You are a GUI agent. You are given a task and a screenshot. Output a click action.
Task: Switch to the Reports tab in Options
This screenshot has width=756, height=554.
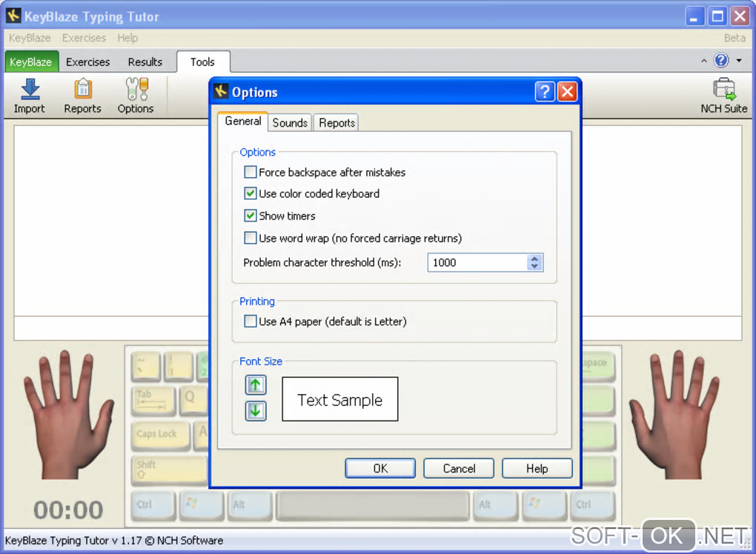click(x=336, y=123)
